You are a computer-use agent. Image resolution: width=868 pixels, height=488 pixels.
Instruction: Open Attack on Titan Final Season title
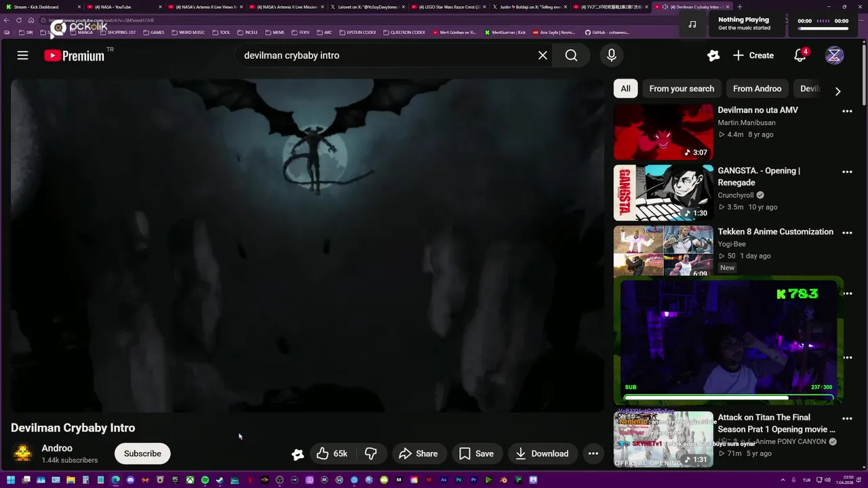point(776,424)
